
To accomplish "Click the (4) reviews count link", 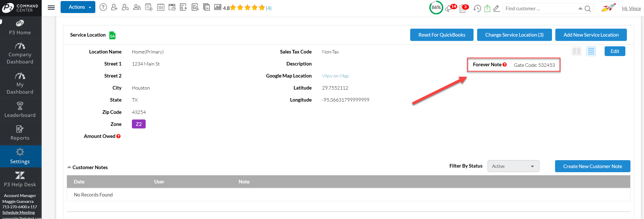I will [269, 8].
